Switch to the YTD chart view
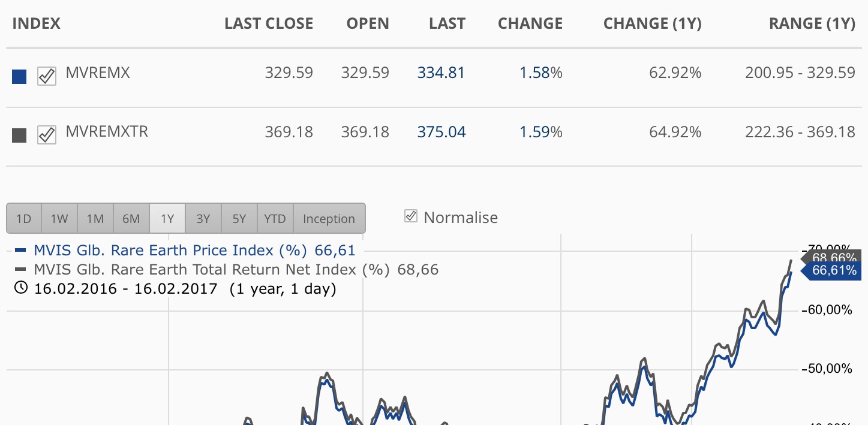 click(x=275, y=218)
